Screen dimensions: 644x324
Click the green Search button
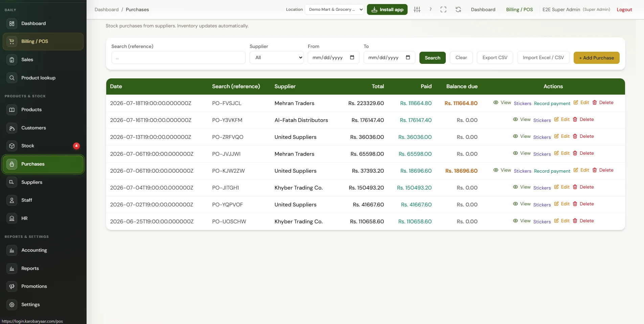(432, 58)
